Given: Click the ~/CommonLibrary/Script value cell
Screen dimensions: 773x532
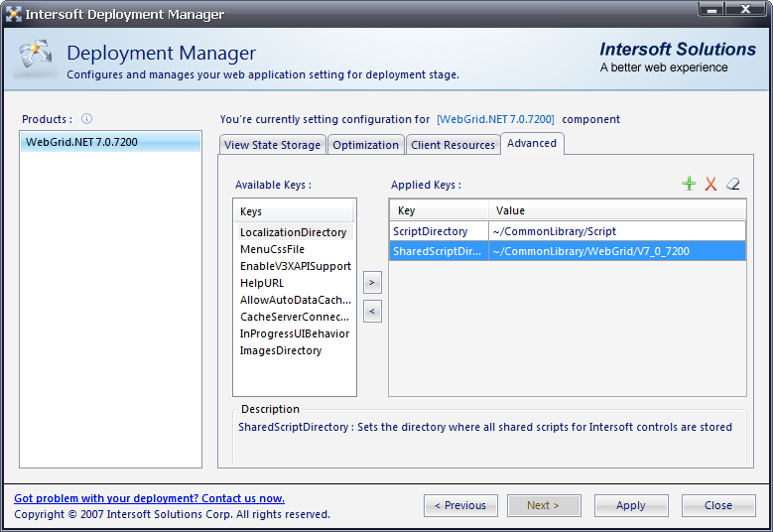Looking at the screenshot, I should pyautogui.click(x=617, y=231).
